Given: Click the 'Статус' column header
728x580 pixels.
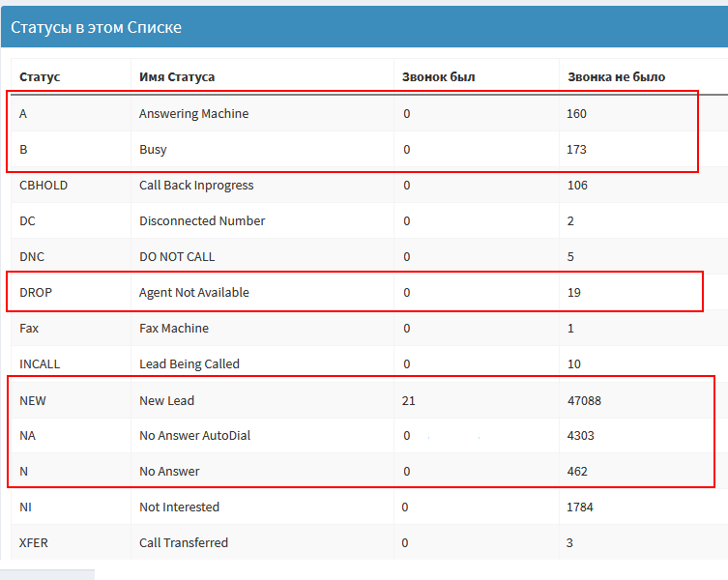Looking at the screenshot, I should click(x=40, y=76).
